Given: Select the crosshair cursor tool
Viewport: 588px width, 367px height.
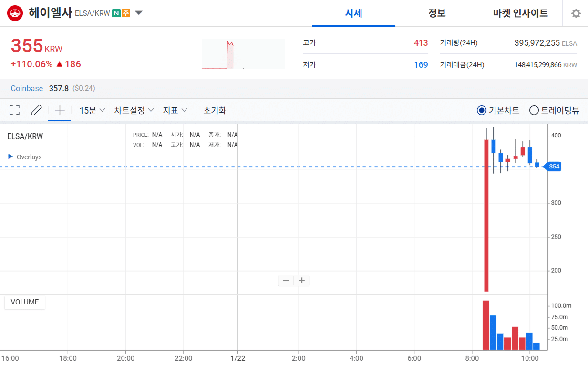Looking at the screenshot, I should 60,110.
